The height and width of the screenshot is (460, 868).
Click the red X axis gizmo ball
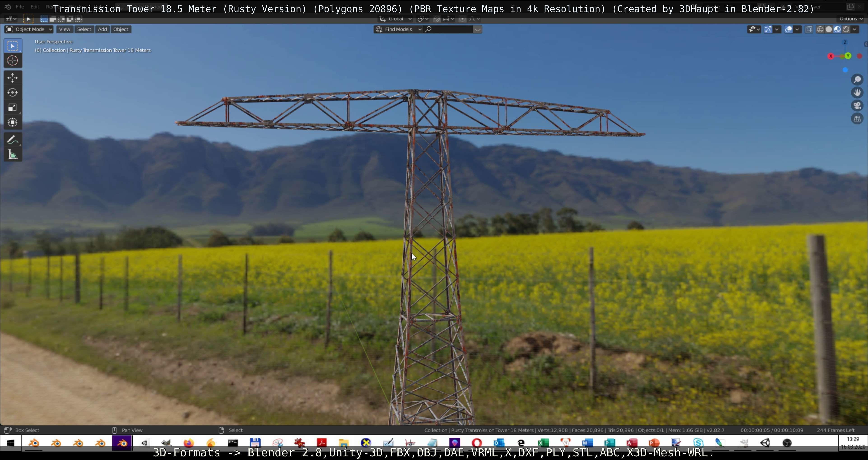(831, 56)
